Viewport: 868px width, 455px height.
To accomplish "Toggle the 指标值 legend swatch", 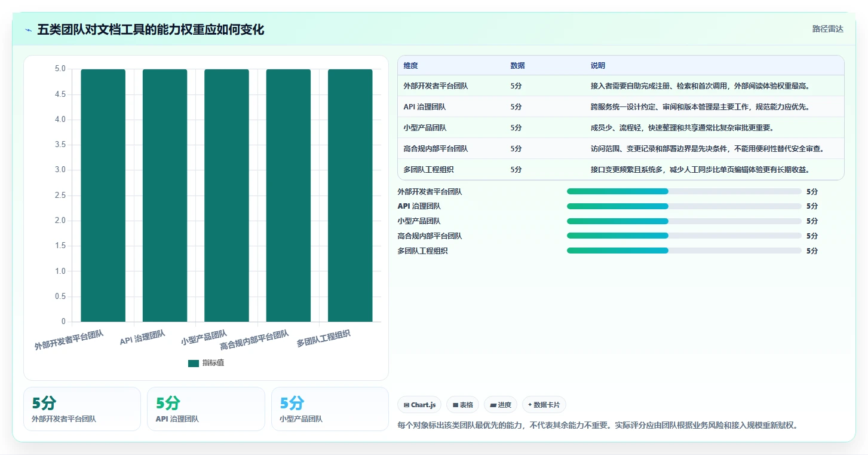I will (x=193, y=363).
